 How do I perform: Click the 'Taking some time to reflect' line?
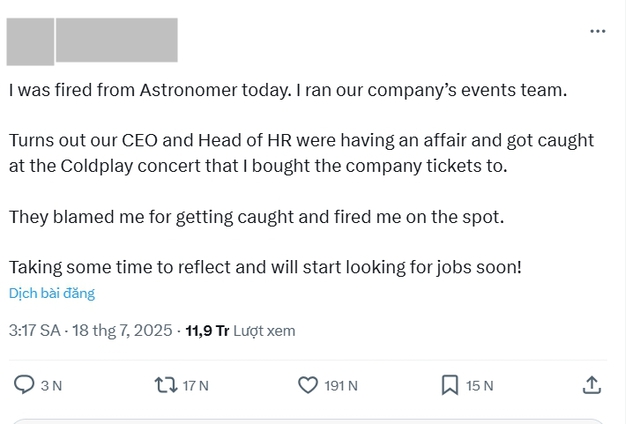pos(265,267)
